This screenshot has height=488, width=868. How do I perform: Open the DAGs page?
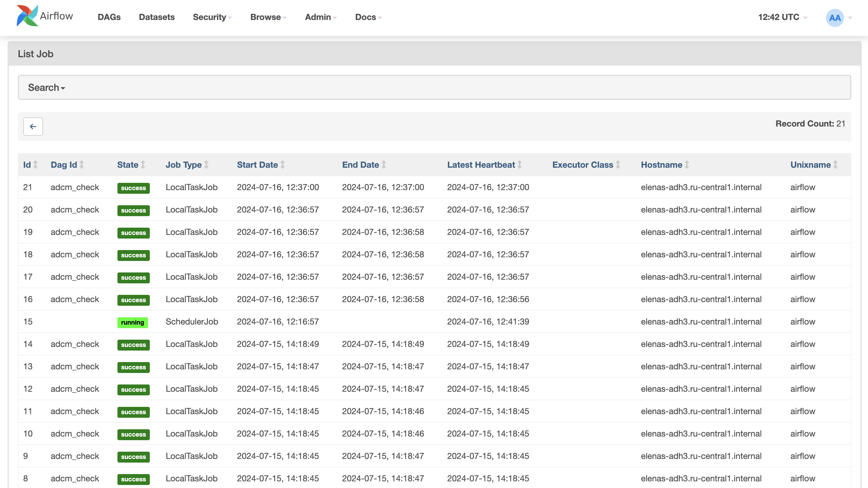click(109, 17)
